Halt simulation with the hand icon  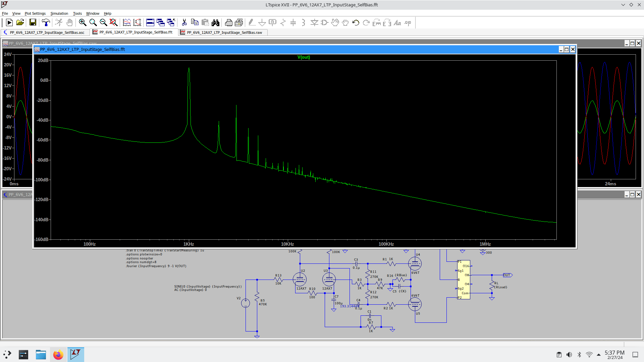point(69,22)
